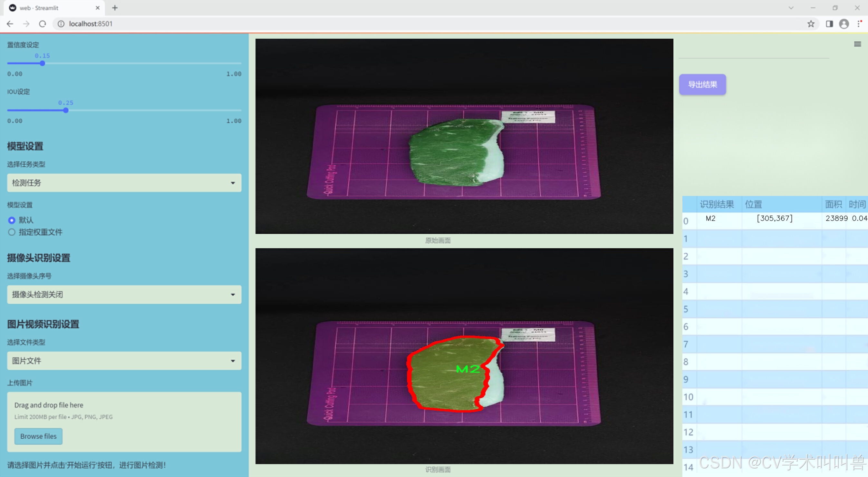The image size is (868, 477).
Task: Expand the 检测任务 task type dropdown
Action: pos(124,183)
